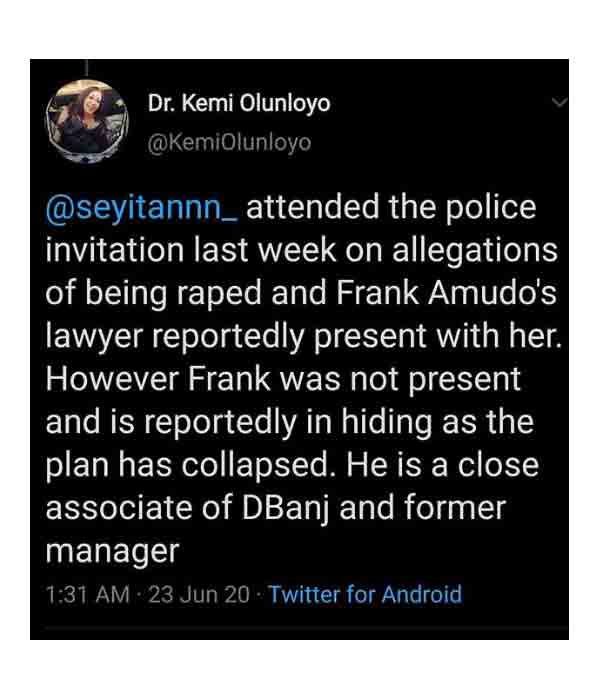Screen dimensions: 600x700
Task: Click "associate" in the tweet body
Action: coord(119,508)
